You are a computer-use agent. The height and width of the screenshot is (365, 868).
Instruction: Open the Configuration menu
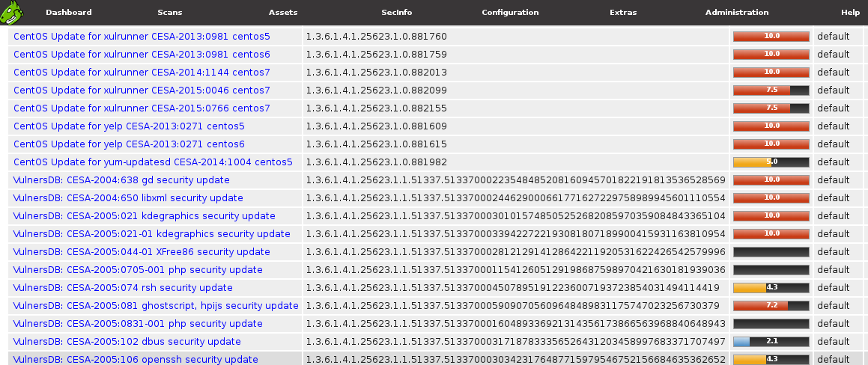click(x=510, y=12)
